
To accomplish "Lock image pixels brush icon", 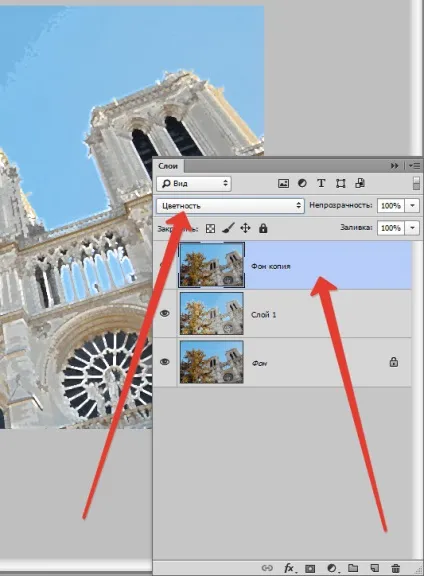I will [228, 228].
